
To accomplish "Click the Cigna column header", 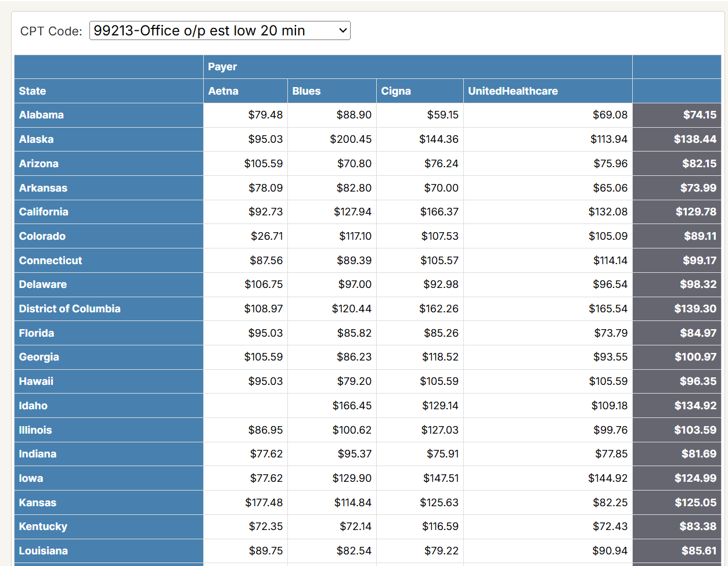I will [420, 91].
